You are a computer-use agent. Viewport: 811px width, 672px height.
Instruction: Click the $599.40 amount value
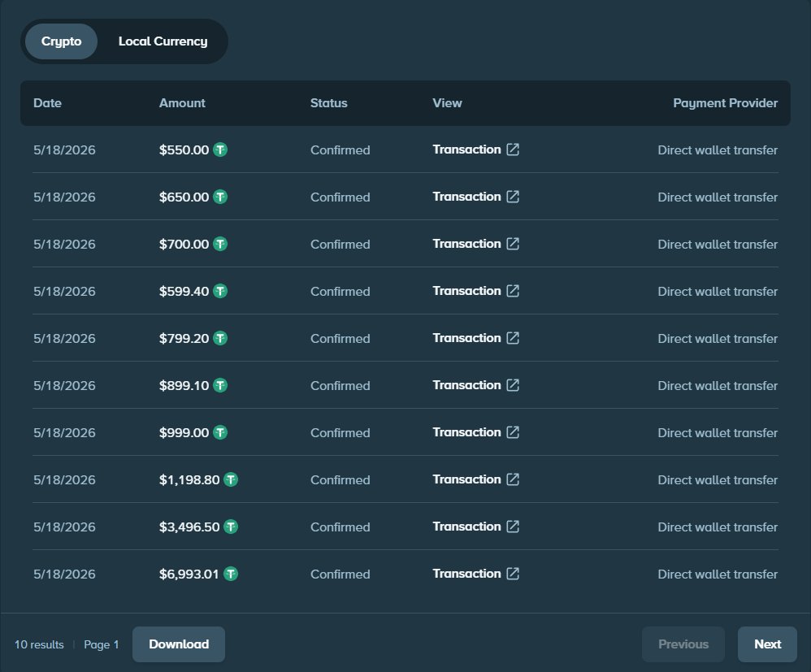click(184, 291)
